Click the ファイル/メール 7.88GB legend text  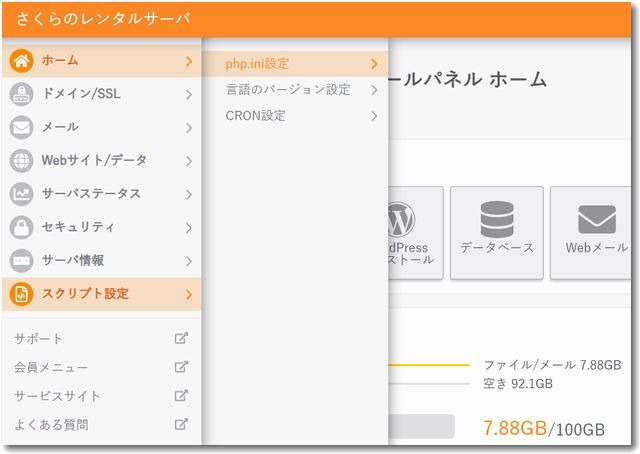[x=552, y=365]
